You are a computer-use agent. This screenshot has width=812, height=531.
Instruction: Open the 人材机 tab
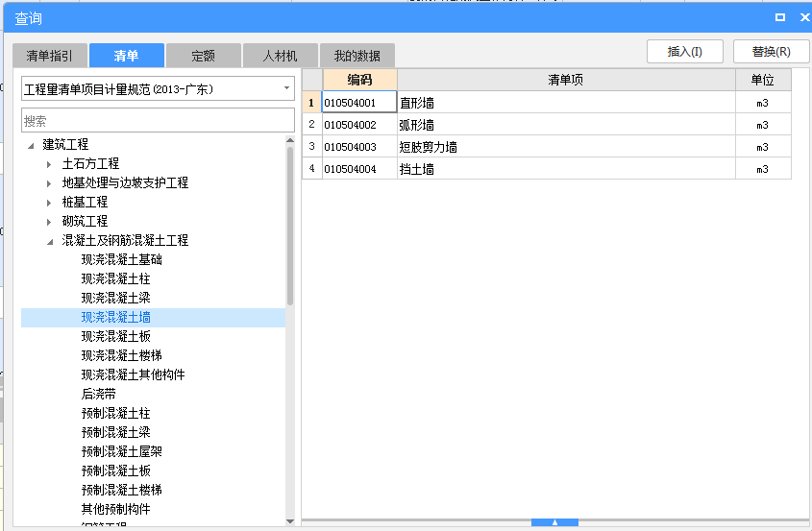pyautogui.click(x=281, y=56)
